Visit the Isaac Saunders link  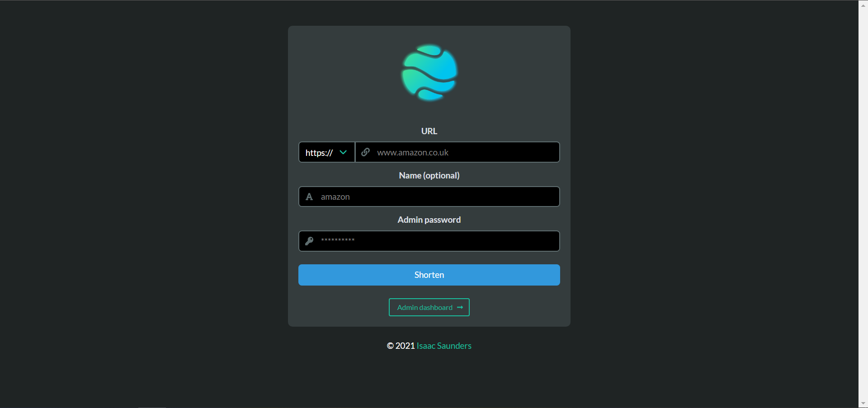(443, 346)
